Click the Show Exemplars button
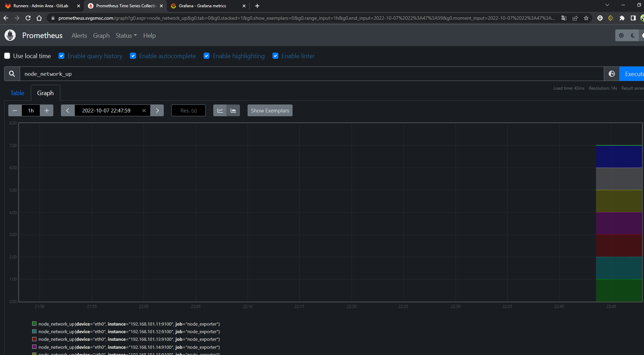Viewport: 644px width, 355px height. (x=270, y=110)
